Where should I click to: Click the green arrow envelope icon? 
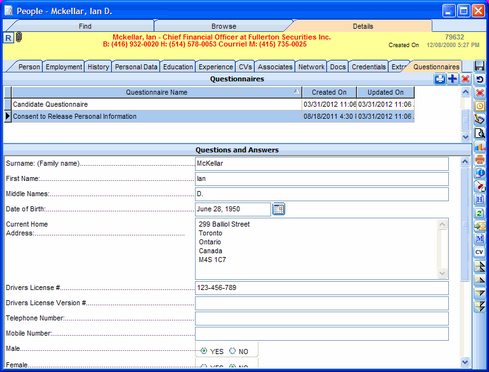pos(480,226)
